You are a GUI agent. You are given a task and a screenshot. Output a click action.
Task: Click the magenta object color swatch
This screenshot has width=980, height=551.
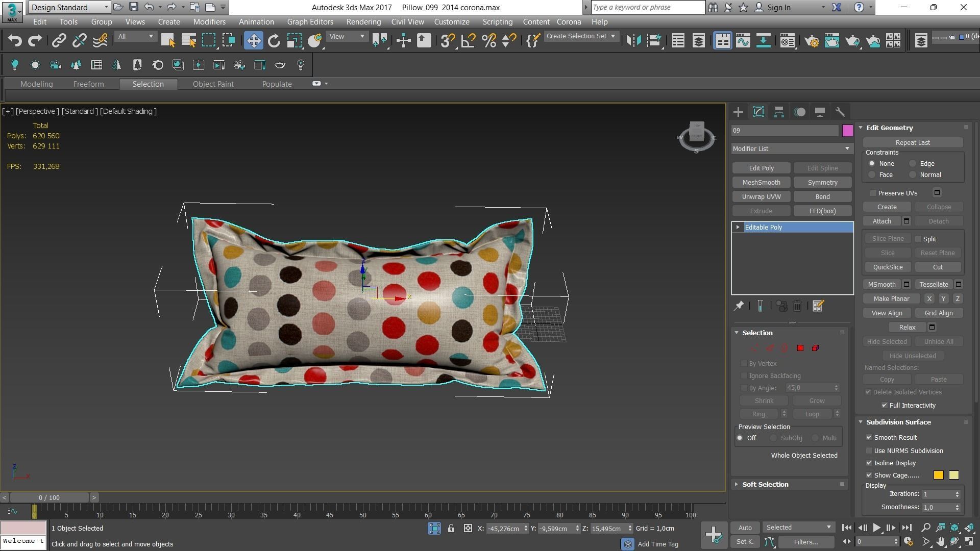847,131
